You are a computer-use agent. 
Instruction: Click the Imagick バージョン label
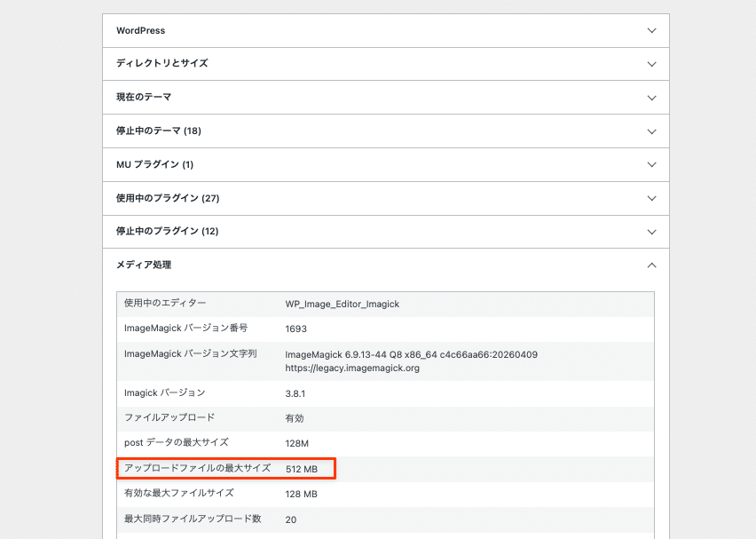164,392
